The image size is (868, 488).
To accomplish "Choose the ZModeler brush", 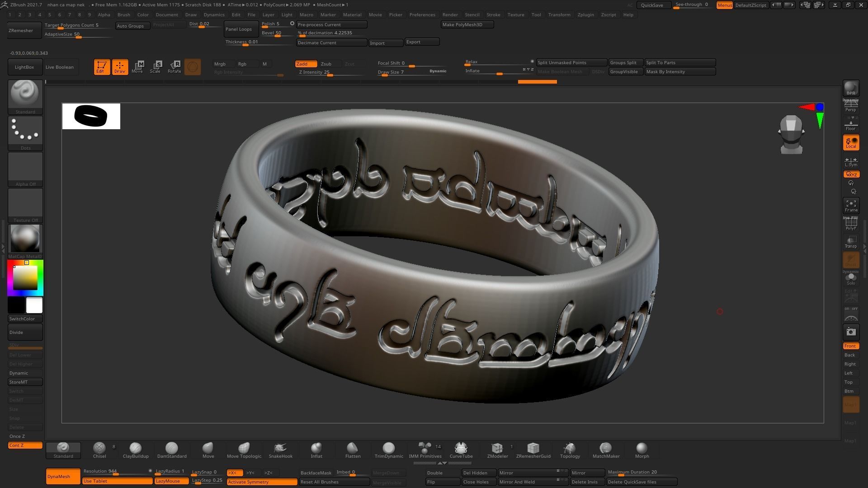I will [497, 450].
